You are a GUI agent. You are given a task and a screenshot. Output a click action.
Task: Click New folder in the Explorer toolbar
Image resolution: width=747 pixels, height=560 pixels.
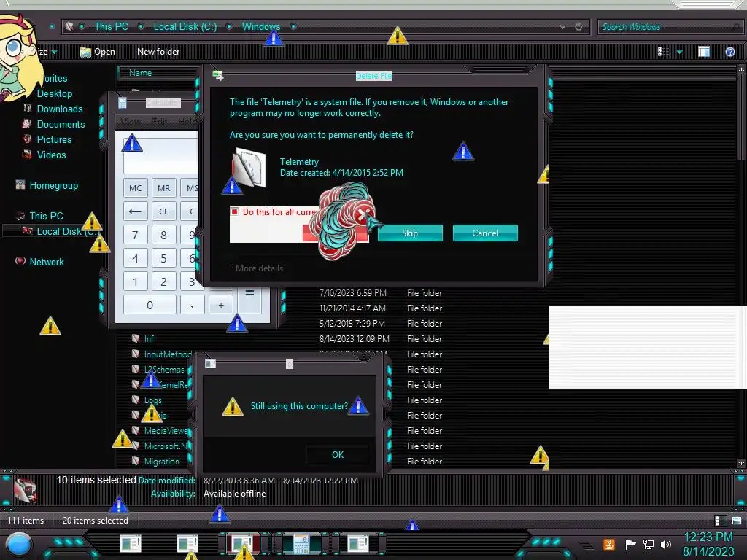click(x=158, y=52)
